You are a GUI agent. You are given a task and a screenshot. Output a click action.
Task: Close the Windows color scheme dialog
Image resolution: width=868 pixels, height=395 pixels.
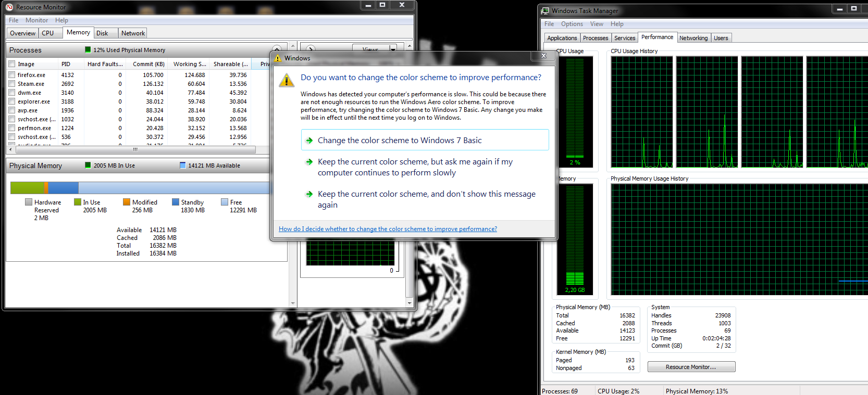[543, 56]
